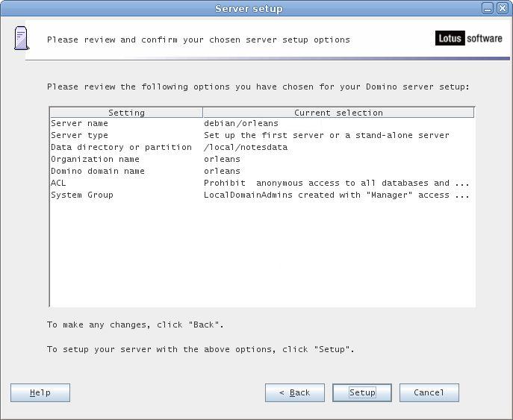Select the Organization name row
This screenshot has height=420, width=513.
tap(95, 159)
